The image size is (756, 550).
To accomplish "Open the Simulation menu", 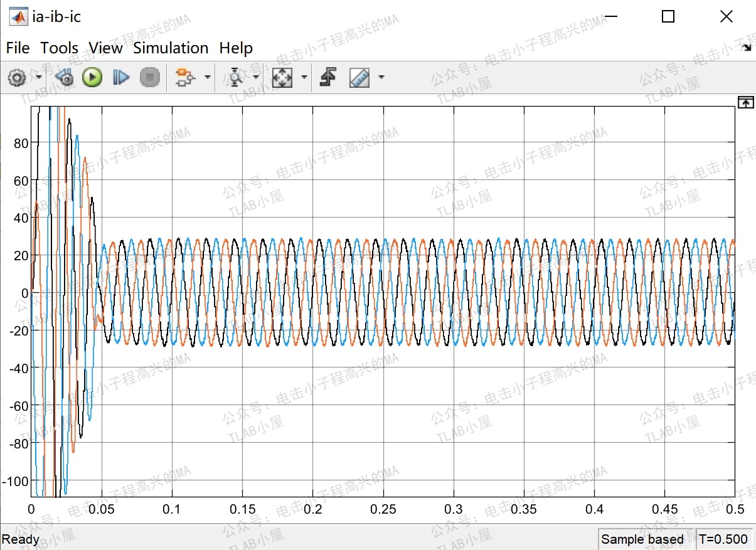I will tap(171, 48).
